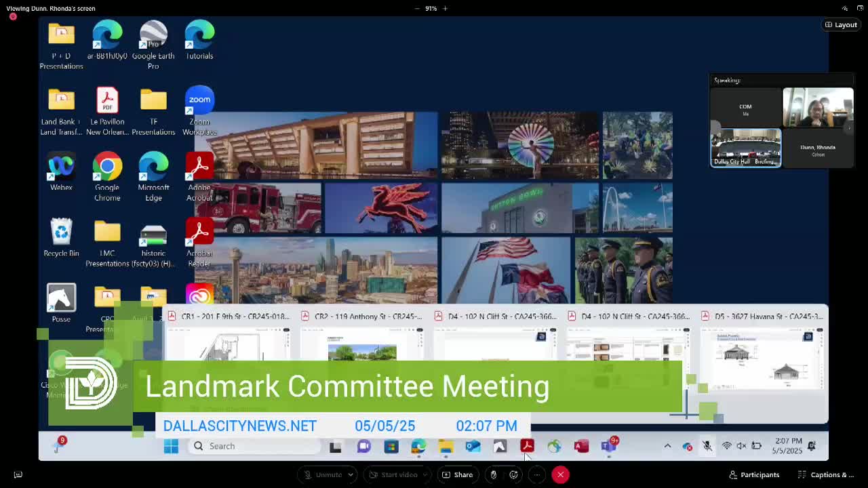Open the Windows Start menu
The width and height of the screenshot is (868, 488).
(171, 446)
